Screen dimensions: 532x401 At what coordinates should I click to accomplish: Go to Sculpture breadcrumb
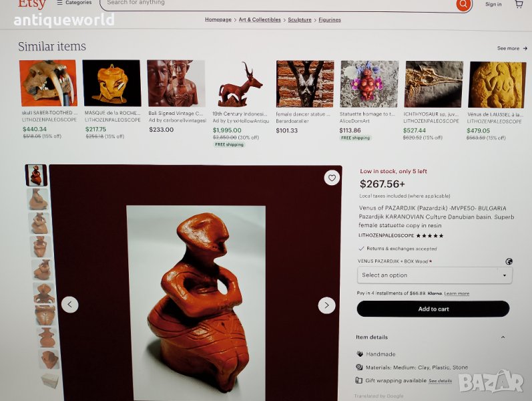[300, 19]
